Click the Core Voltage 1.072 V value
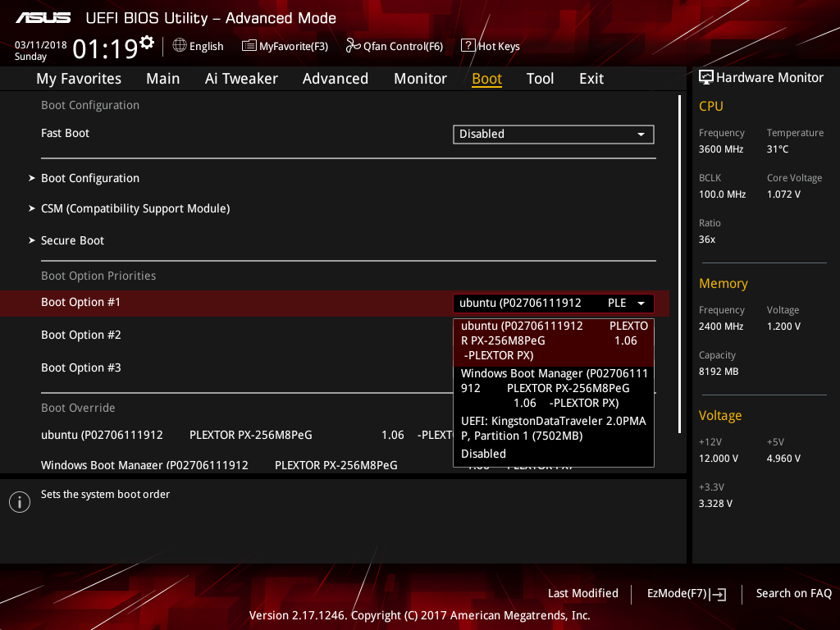 pyautogui.click(x=783, y=194)
